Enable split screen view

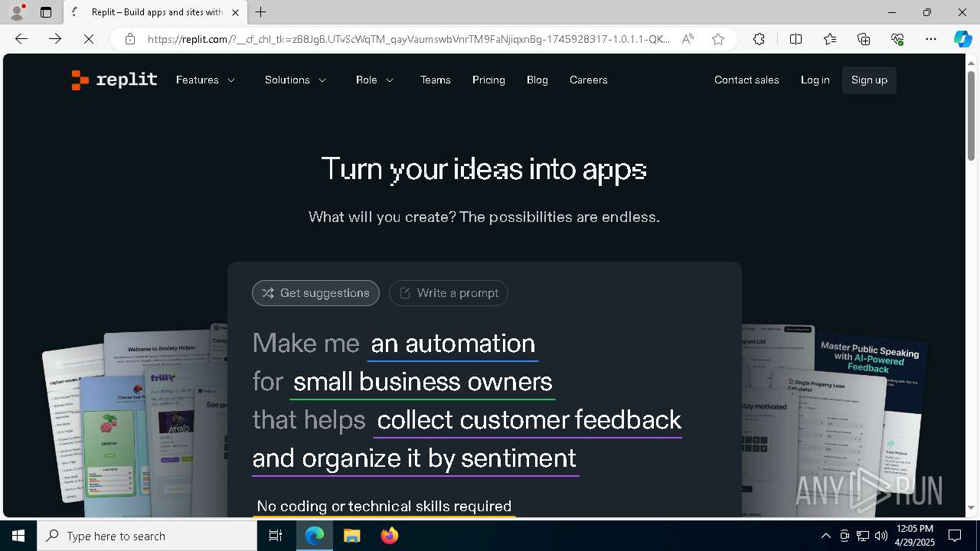pyautogui.click(x=795, y=39)
